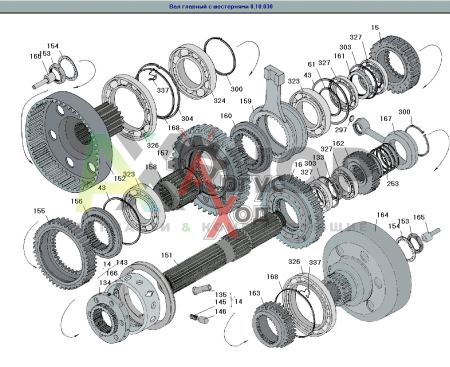Select part number label 163

(254, 293)
